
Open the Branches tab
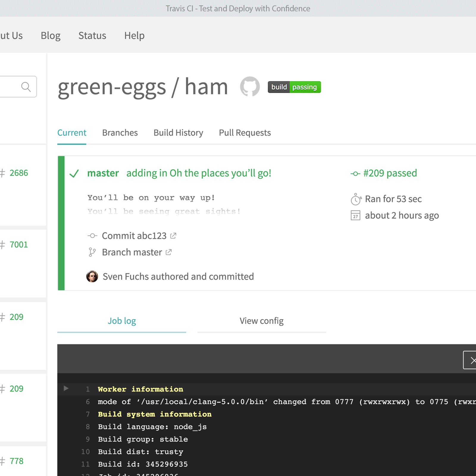click(120, 133)
